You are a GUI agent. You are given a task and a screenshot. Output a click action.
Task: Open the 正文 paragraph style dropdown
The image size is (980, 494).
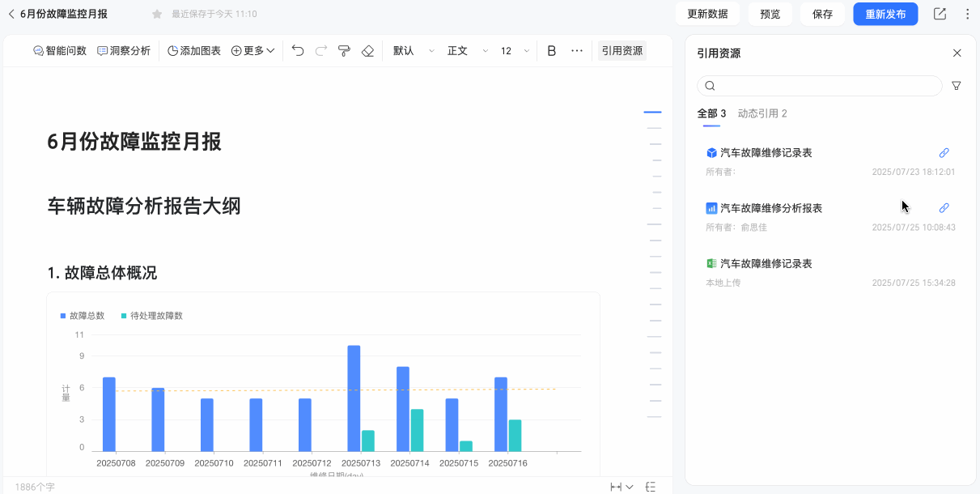(468, 50)
